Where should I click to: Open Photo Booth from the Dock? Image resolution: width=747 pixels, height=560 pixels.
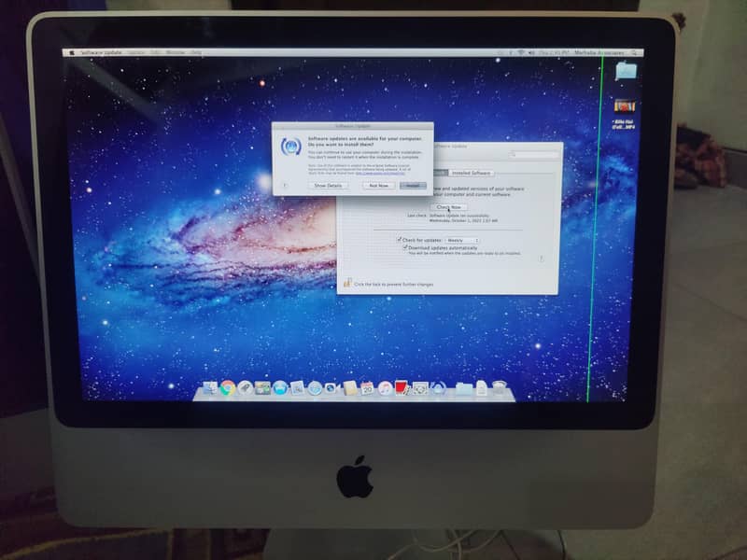(x=402, y=388)
